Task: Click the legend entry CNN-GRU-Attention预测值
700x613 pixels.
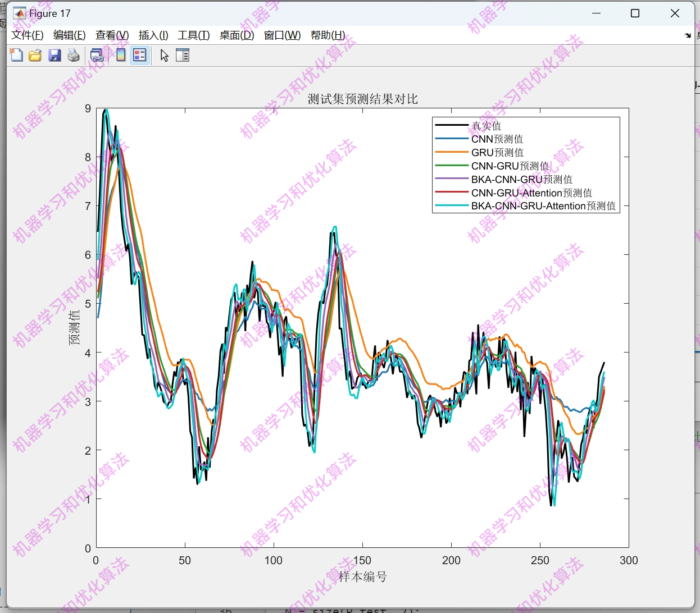Action: (532, 193)
